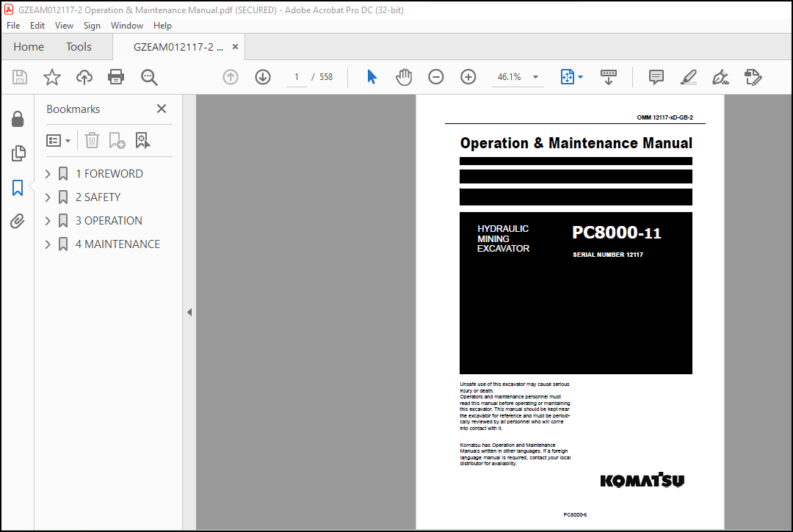Screen dimensions: 793x532
Task: Select the 1 FOREWORD bookmark label
Action: [x=109, y=174]
